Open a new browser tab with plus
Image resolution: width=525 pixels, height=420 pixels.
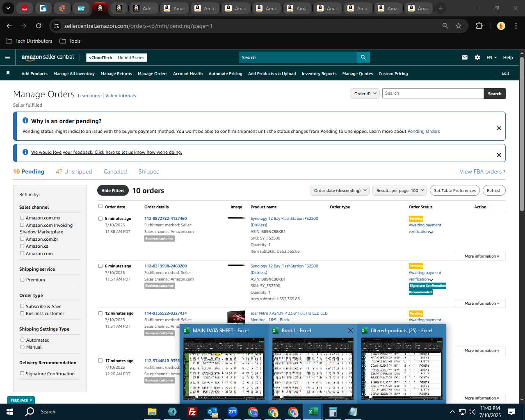(441, 8)
